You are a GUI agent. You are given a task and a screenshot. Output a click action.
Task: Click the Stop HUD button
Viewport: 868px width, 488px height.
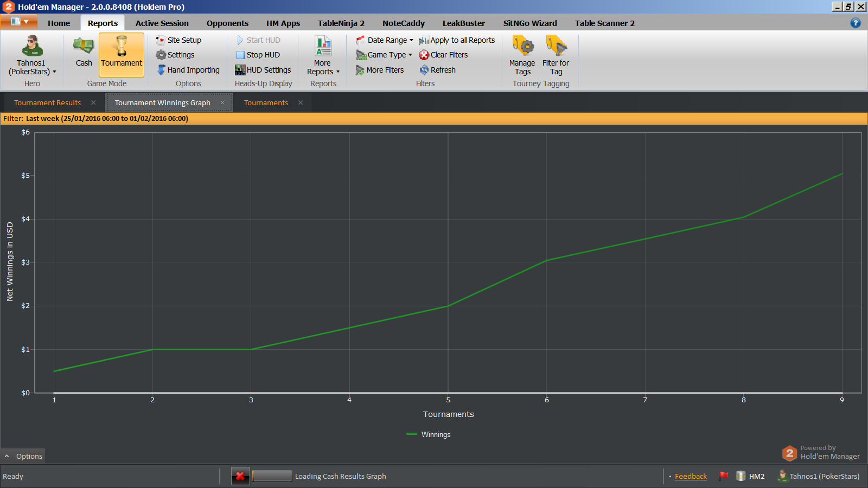(x=258, y=55)
